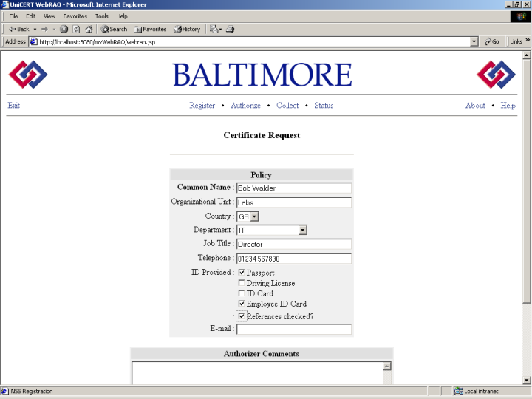Open the Search toolbar button

(114, 29)
